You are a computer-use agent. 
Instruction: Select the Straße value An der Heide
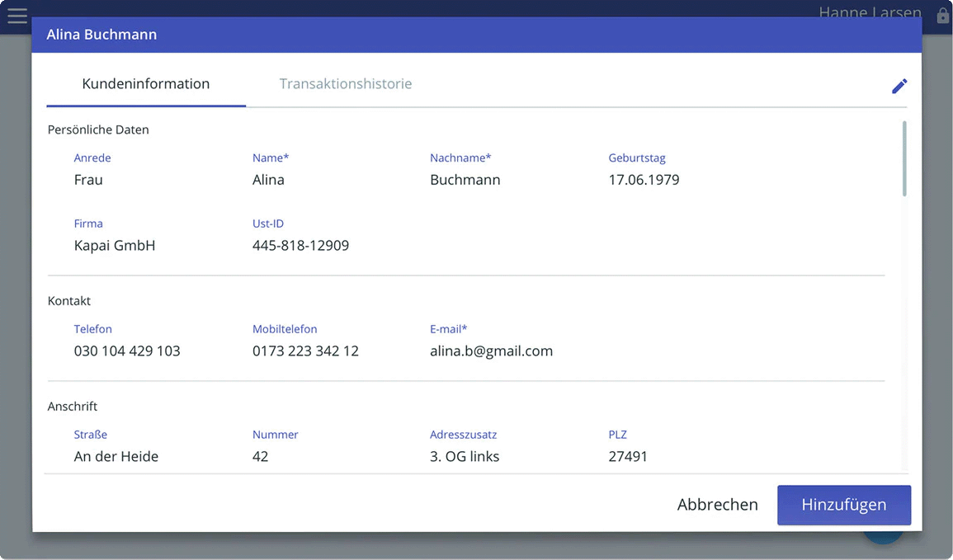pyautogui.click(x=116, y=457)
